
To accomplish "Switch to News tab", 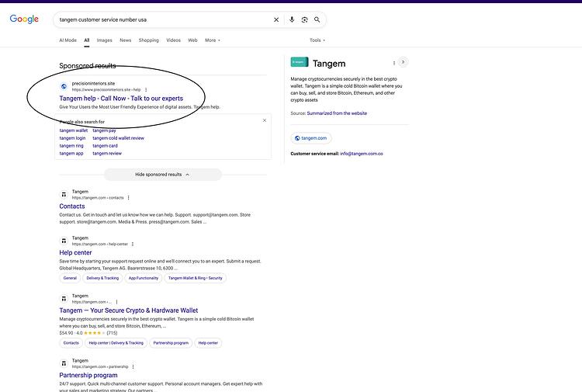I will point(126,40).
